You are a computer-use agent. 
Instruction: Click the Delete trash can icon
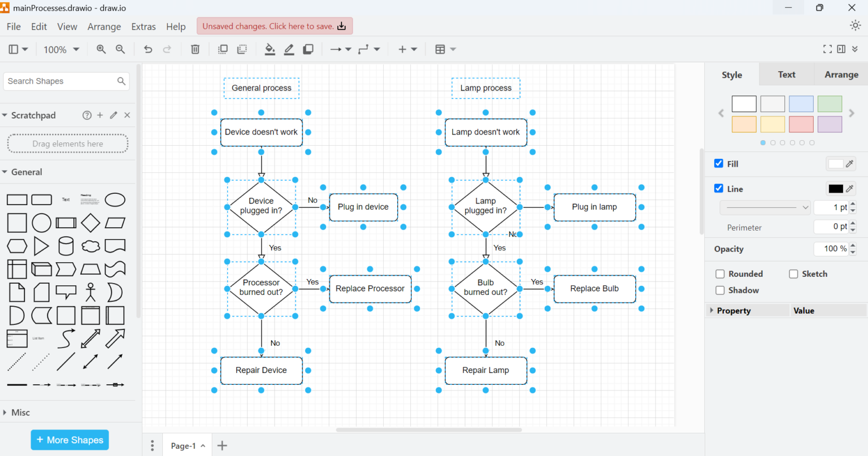195,49
